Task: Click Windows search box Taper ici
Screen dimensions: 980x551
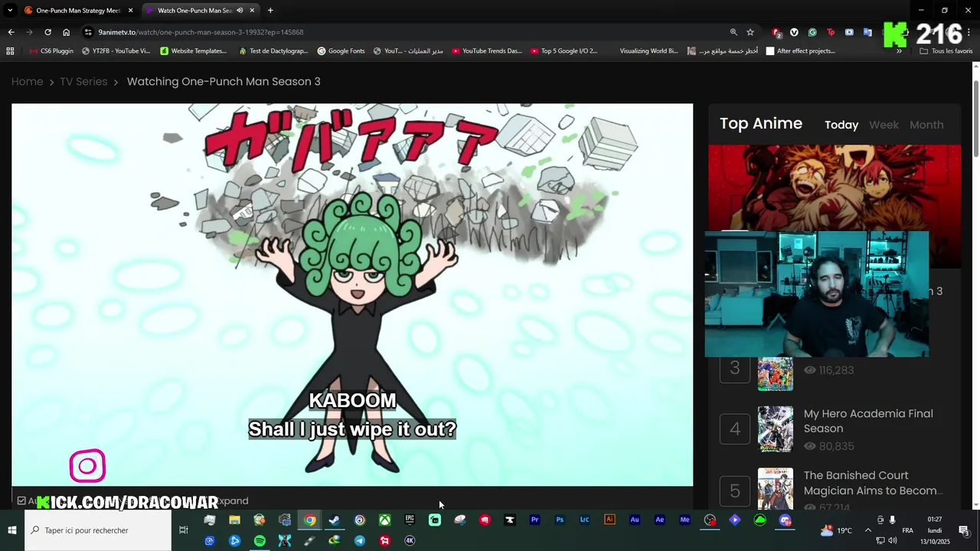Action: click(x=98, y=530)
